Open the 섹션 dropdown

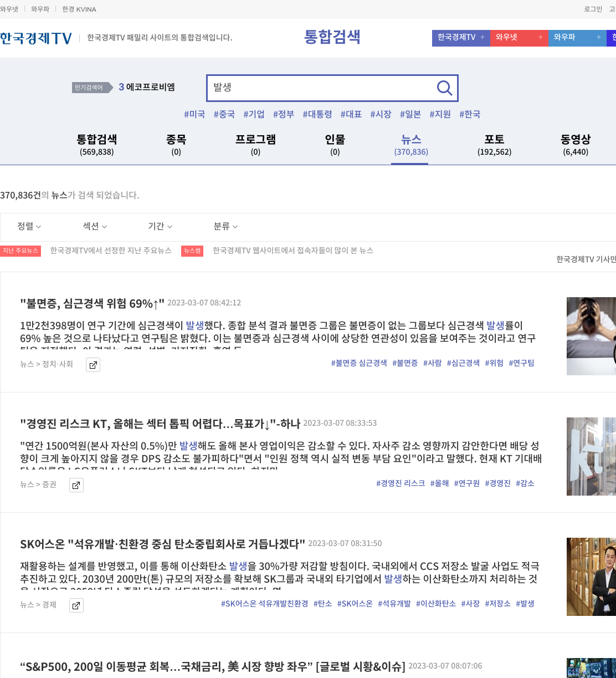click(95, 226)
